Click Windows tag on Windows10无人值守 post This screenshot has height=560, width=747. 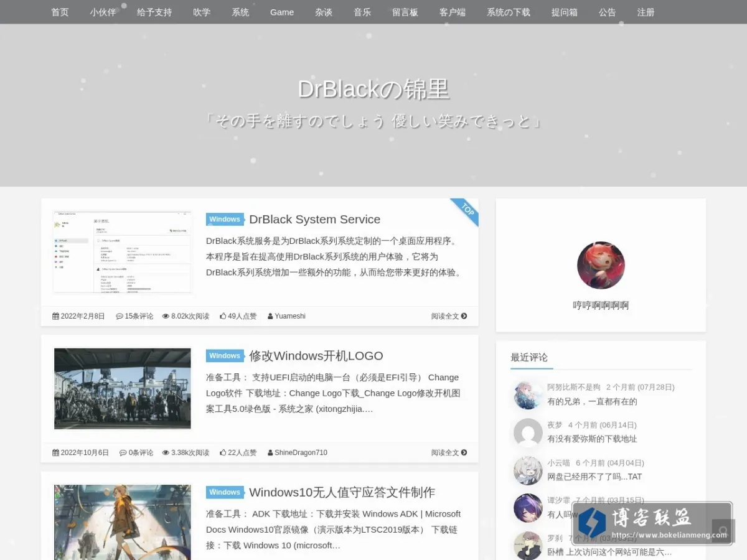(225, 492)
